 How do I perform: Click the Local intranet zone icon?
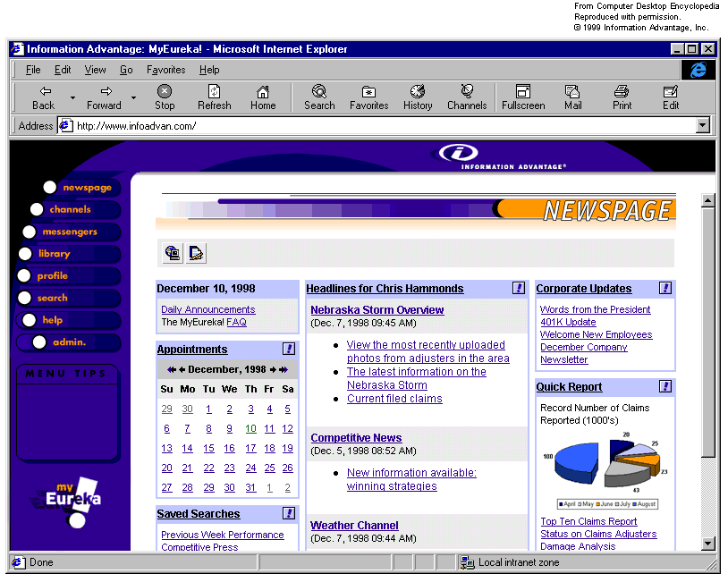point(467,562)
